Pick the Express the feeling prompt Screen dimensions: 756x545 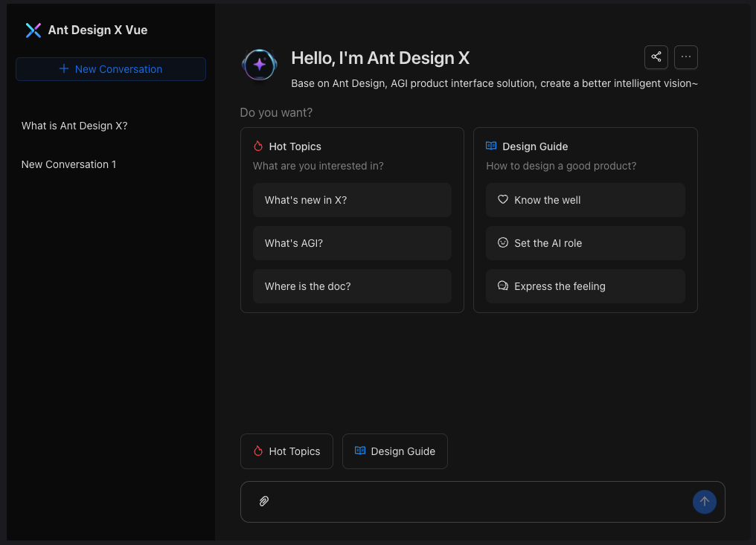585,286
